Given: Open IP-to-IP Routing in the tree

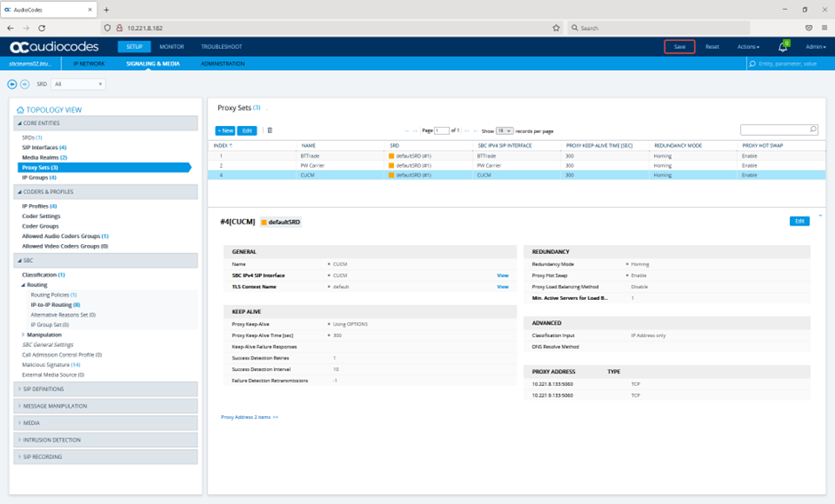Looking at the screenshot, I should point(55,305).
